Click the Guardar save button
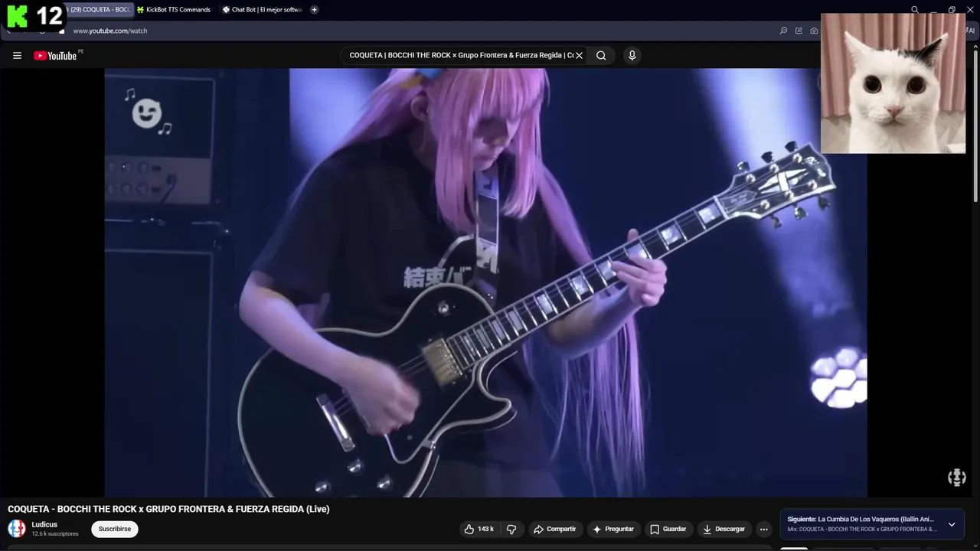 click(668, 529)
